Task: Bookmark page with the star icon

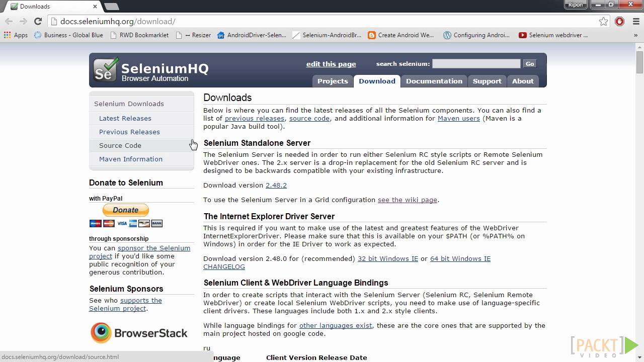Action: coord(603,21)
